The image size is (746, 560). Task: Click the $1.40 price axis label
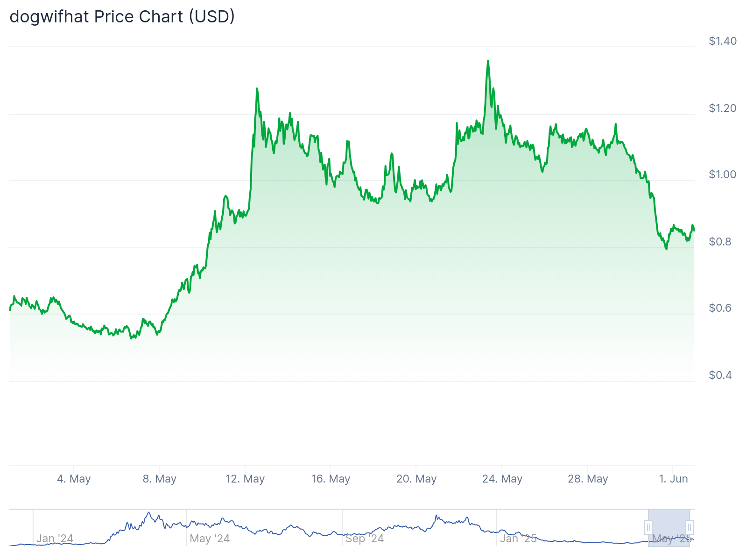[723, 41]
